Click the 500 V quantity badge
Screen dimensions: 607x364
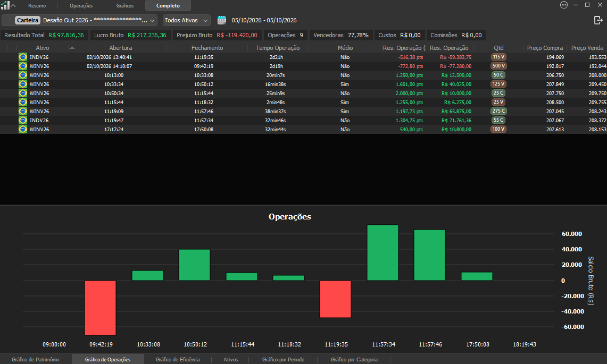pyautogui.click(x=498, y=66)
